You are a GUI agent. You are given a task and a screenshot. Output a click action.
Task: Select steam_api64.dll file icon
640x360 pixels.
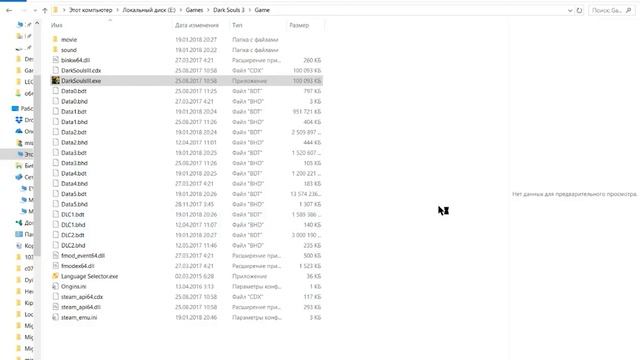point(56,307)
